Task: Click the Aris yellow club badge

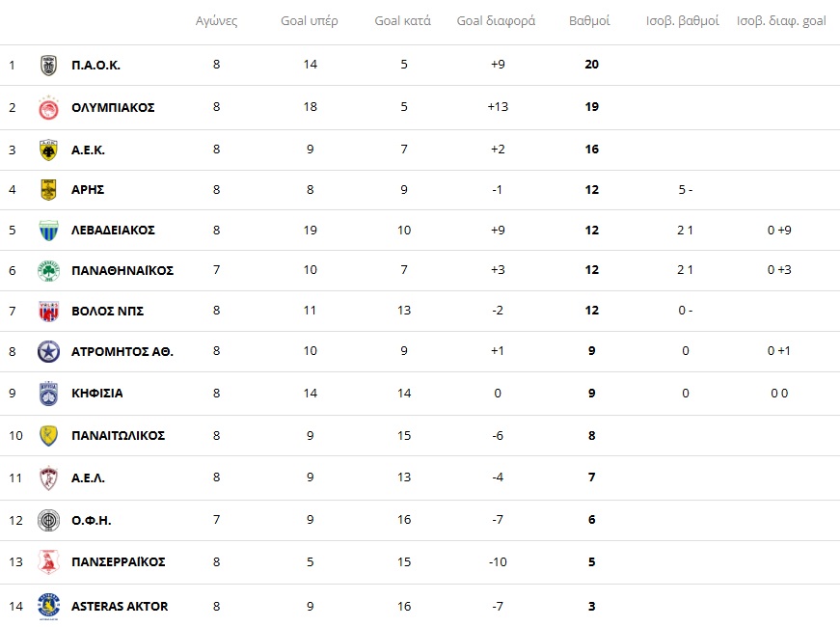Action: click(48, 190)
